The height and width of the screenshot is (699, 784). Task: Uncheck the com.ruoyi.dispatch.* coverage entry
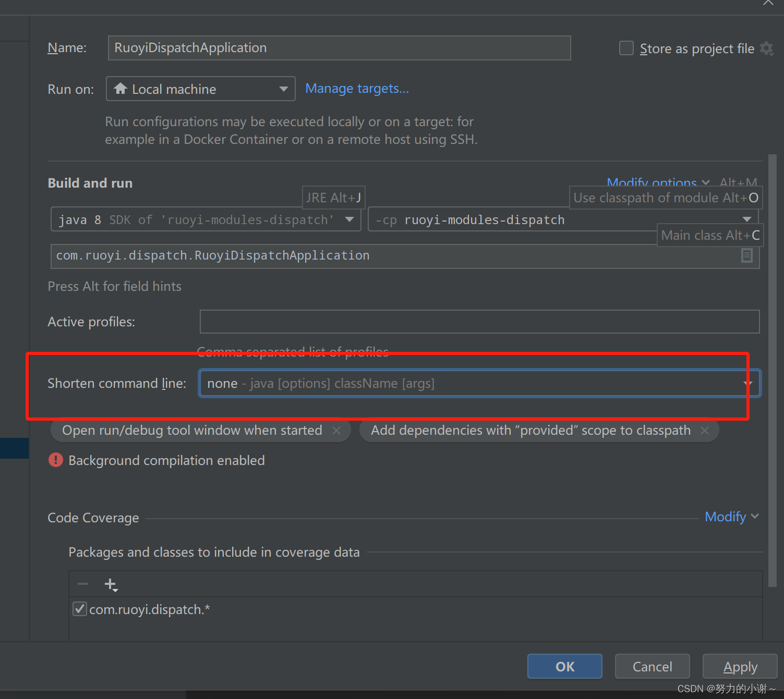click(x=79, y=609)
